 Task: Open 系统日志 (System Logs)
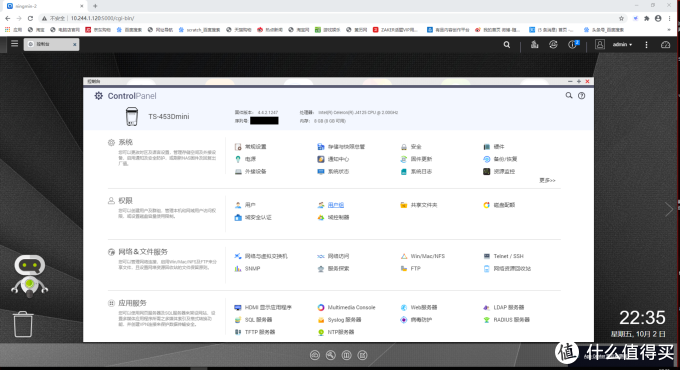(x=416, y=171)
